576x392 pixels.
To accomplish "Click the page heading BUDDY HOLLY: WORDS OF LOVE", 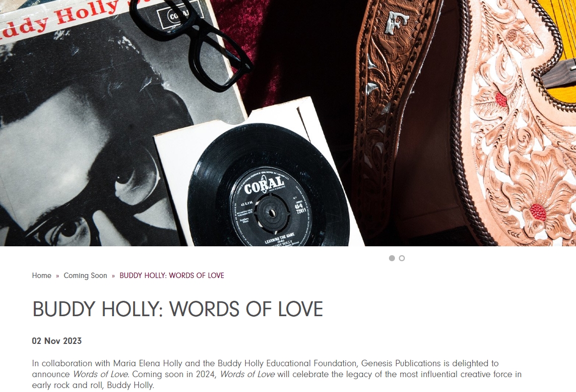I will tap(178, 309).
